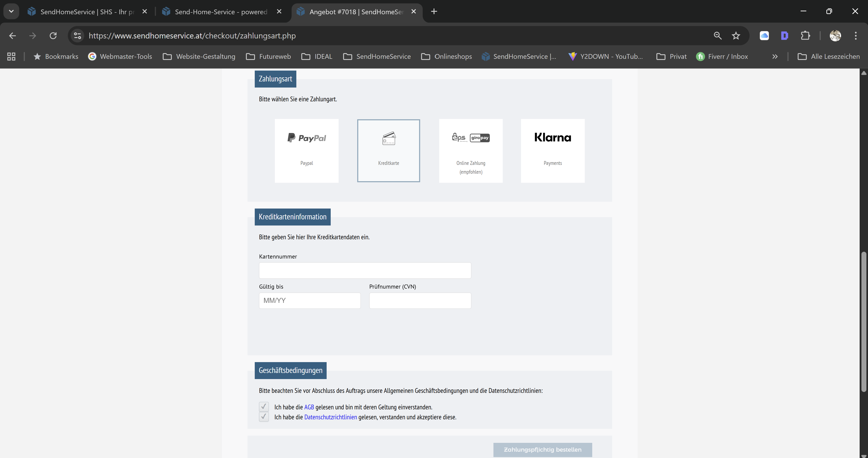Bookmark this page with the star icon
The image size is (868, 458).
[736, 36]
